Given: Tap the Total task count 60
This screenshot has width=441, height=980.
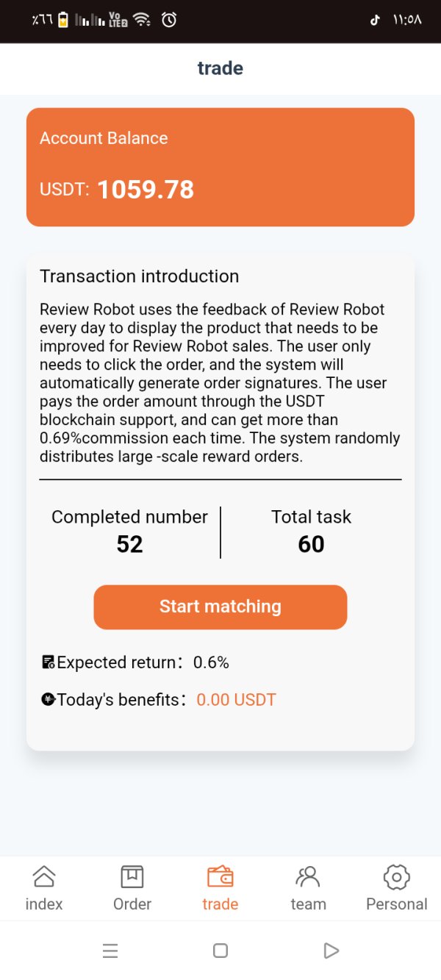Looking at the screenshot, I should 311,544.
